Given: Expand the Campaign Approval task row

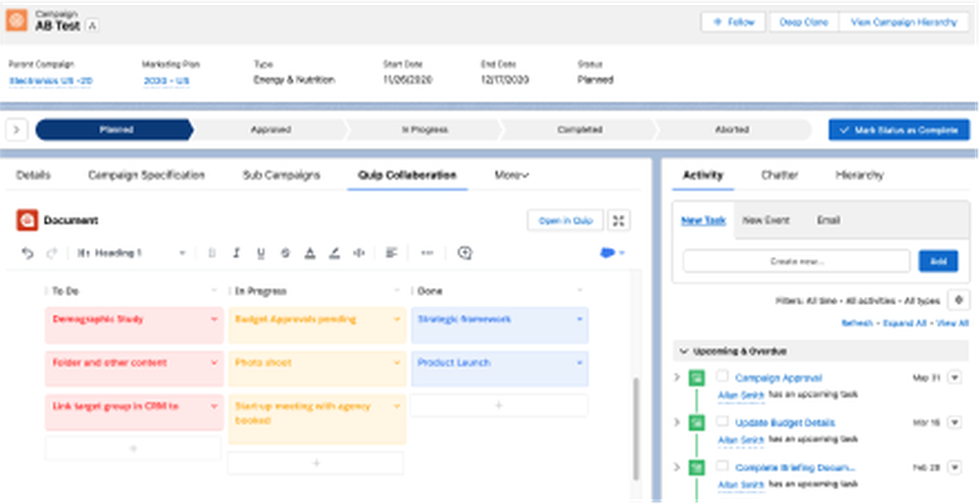Looking at the screenshot, I should 676,378.
